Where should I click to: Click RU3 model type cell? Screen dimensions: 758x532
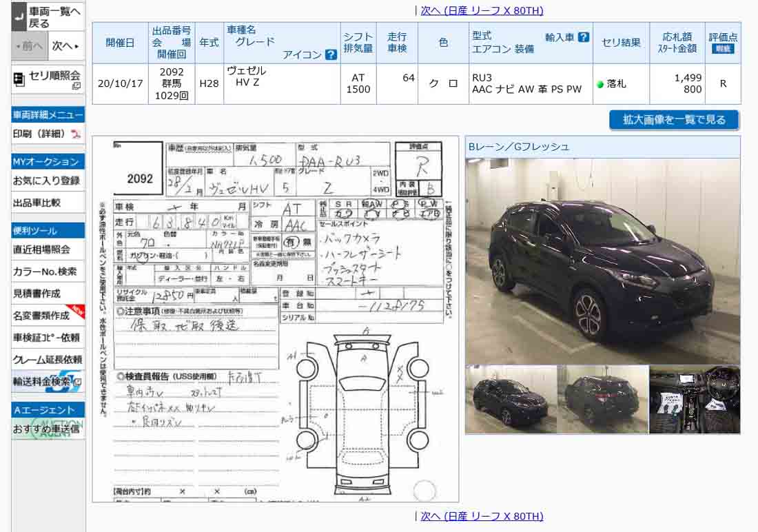pyautogui.click(x=531, y=83)
